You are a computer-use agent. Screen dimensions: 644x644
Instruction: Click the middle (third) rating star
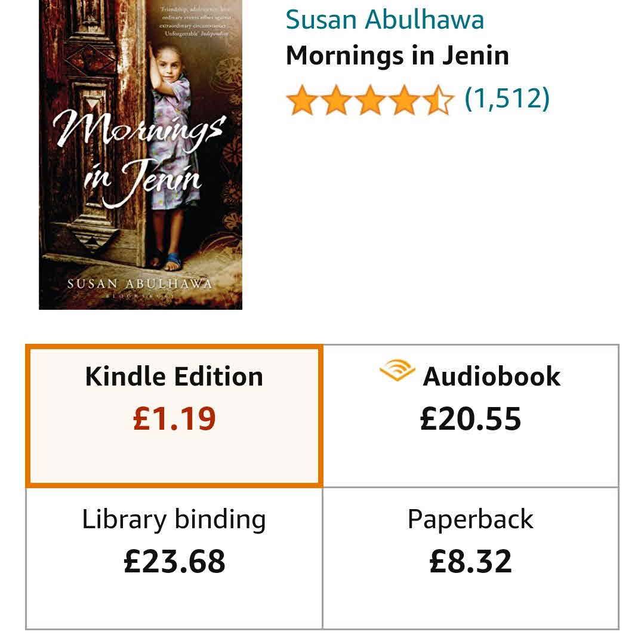click(371, 100)
